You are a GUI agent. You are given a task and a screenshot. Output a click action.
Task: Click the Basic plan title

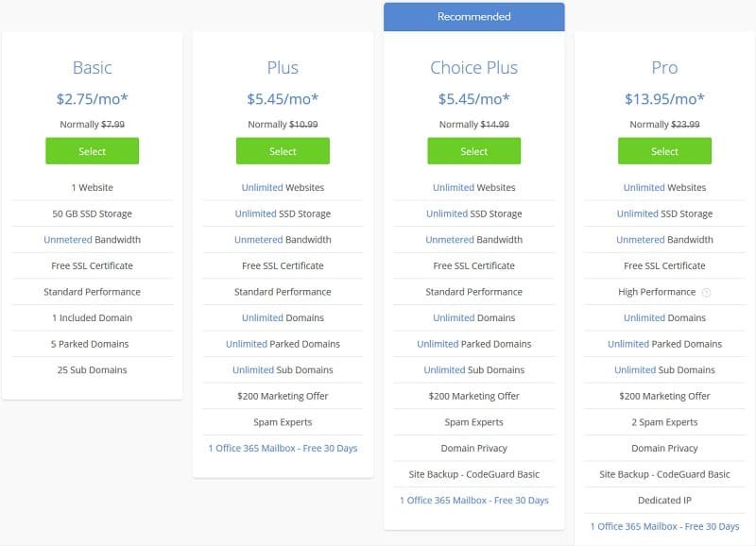pos(92,67)
